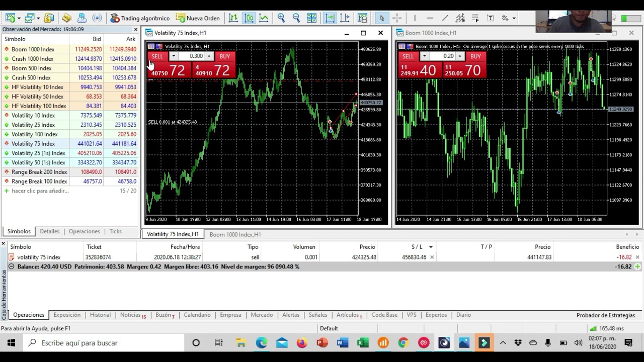The width and height of the screenshot is (644, 362).
Task: Collapse the Balance summary row
Action: click(11, 266)
